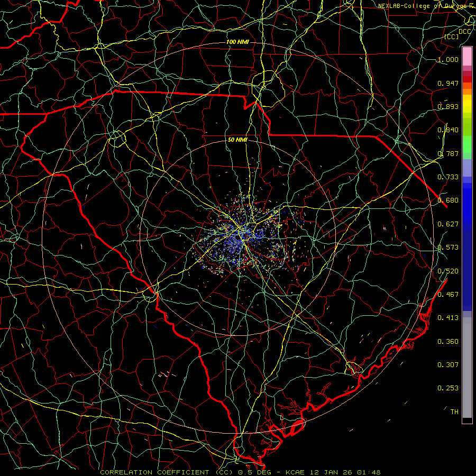Viewport: 476px width, 476px height.
Task: Click the 12 JAN 26 date stamp
Action: (x=331, y=472)
